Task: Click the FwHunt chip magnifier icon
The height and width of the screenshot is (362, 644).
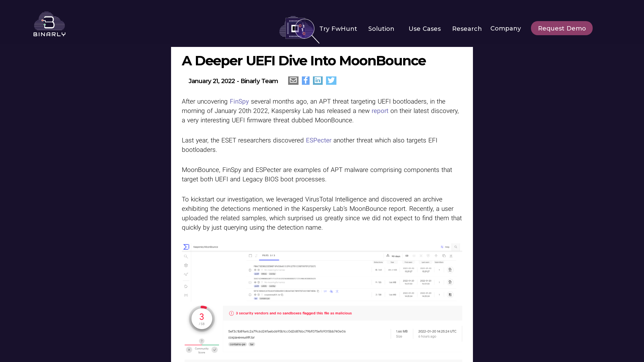Action: [x=299, y=29]
